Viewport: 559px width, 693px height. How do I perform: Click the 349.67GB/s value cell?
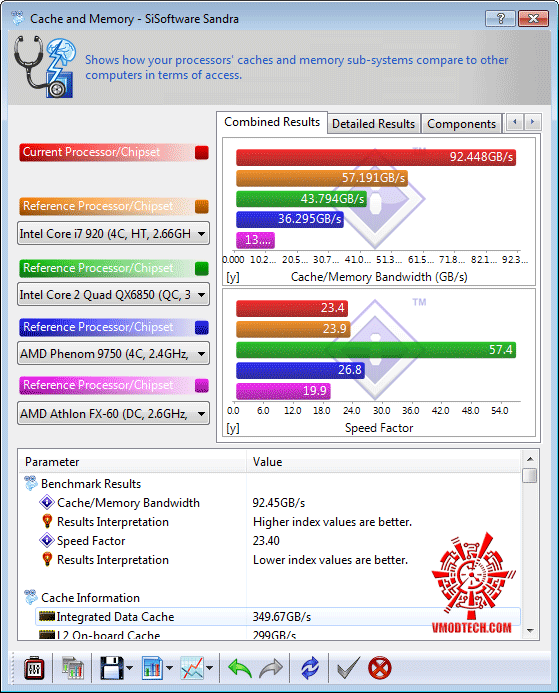click(282, 617)
